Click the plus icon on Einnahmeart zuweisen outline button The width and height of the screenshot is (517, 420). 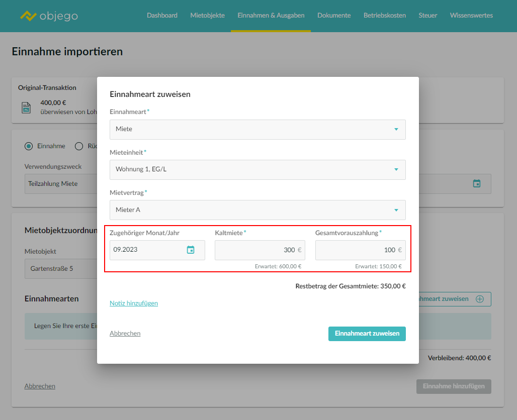479,299
